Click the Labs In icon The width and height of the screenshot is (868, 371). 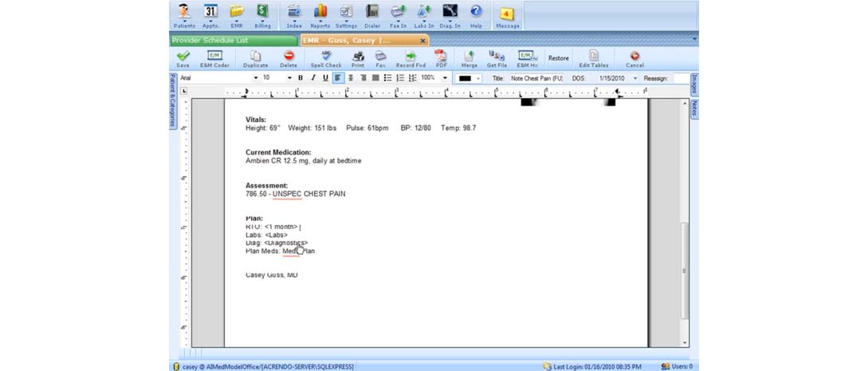424,14
